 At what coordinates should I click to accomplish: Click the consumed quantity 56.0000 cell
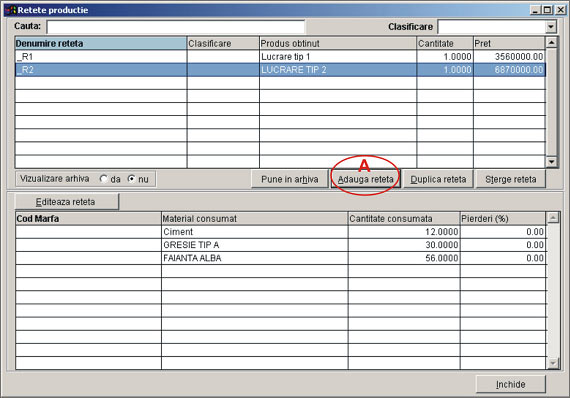click(404, 258)
